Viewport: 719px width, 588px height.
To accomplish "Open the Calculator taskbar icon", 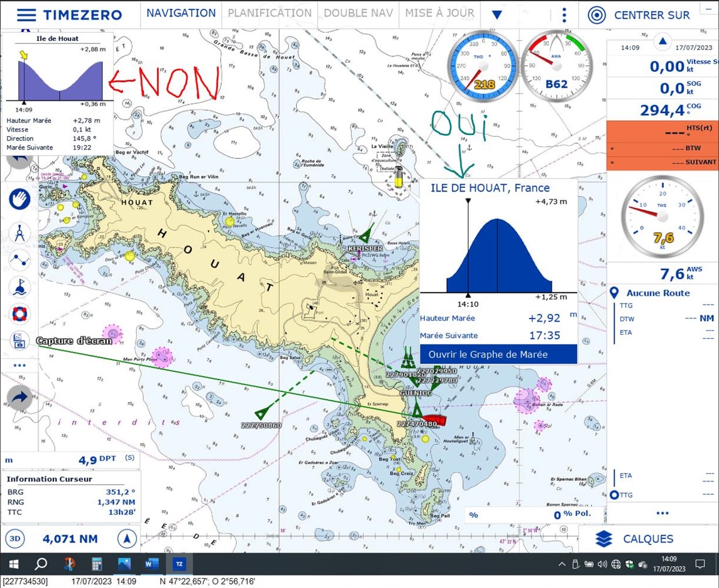I will click(96, 564).
